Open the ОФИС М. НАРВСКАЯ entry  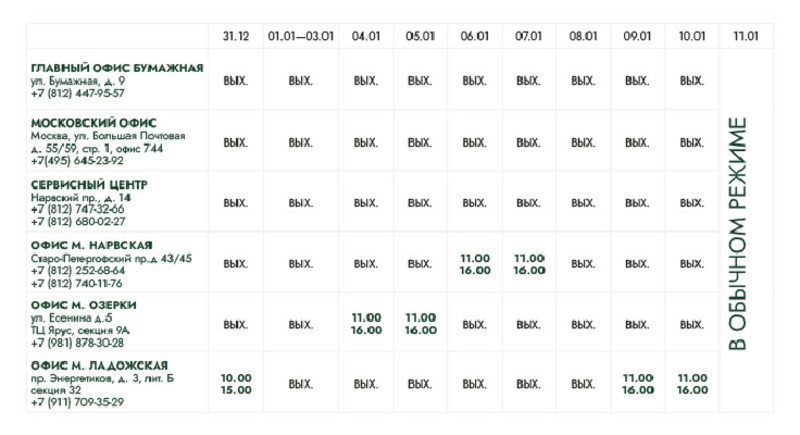92,246
